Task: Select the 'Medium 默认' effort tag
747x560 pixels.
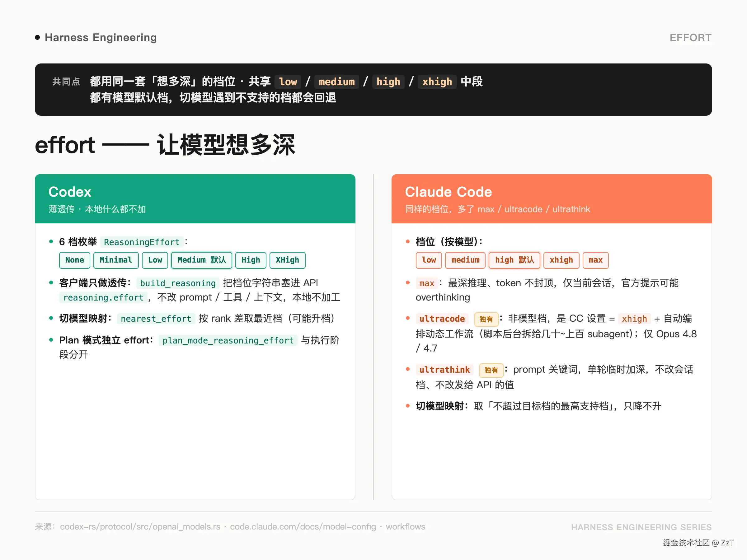Action: point(202,260)
